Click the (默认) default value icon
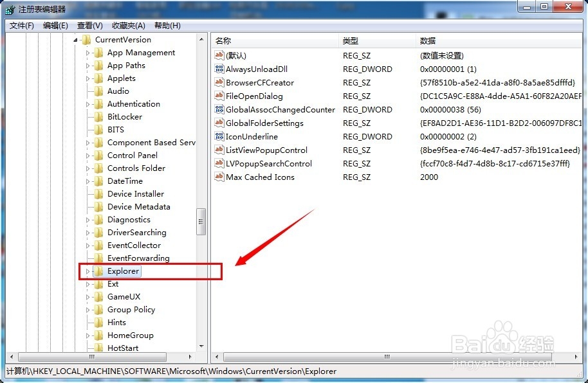The height and width of the screenshot is (383, 588). click(x=219, y=55)
